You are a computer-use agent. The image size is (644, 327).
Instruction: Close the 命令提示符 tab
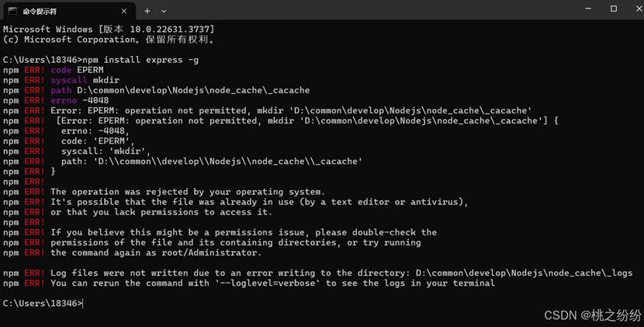pos(124,11)
